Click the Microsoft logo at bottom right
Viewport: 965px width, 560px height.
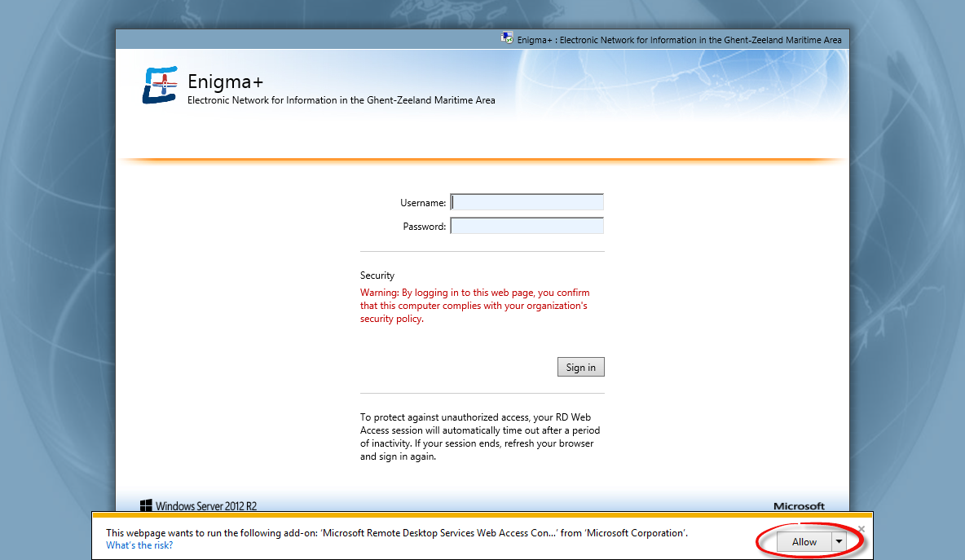pos(799,505)
